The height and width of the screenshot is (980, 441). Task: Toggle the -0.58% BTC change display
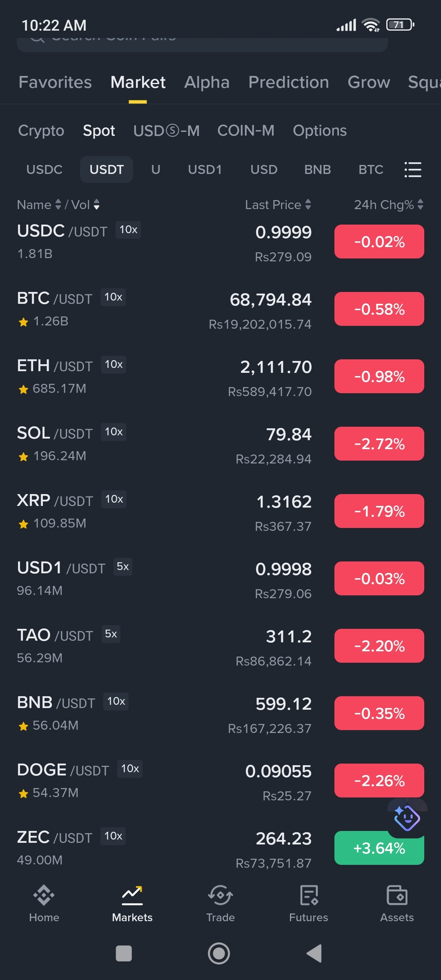(379, 309)
